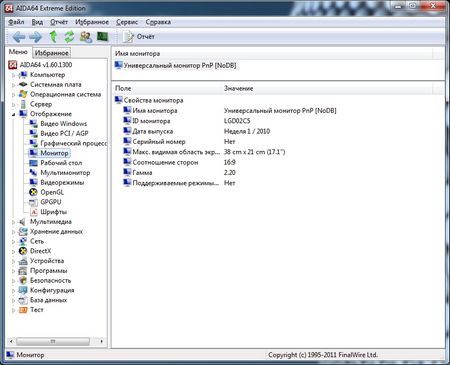Open the GPGPU item icon
This screenshot has width=450, height=365.
(x=33, y=202)
